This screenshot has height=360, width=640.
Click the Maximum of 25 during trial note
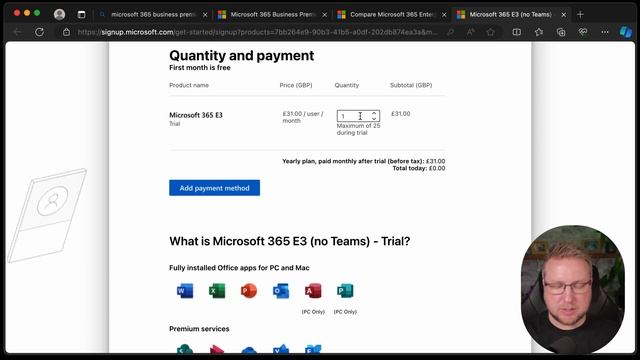pos(358,129)
